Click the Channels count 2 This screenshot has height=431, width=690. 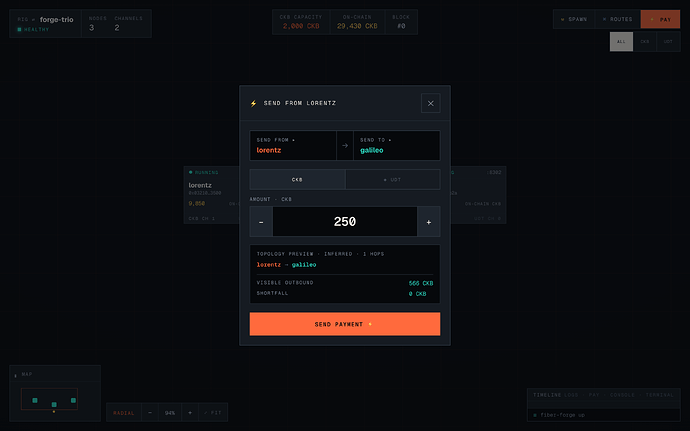tap(117, 28)
